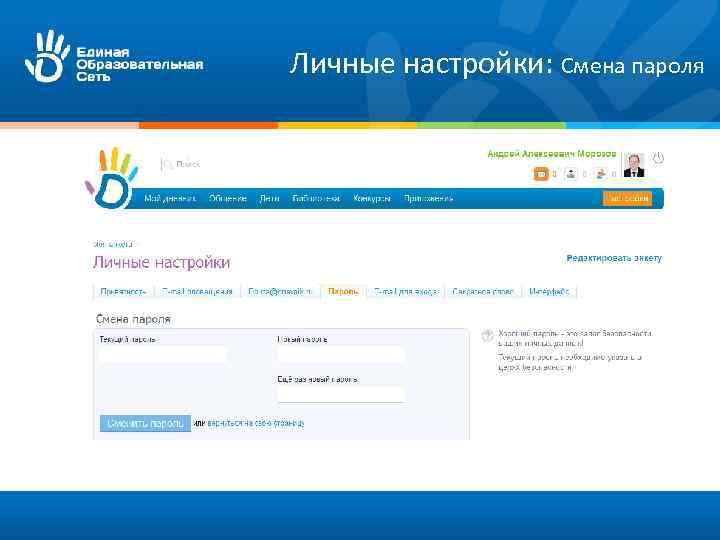The image size is (720, 540).
Task: Open the Дети menu
Action: click(269, 198)
